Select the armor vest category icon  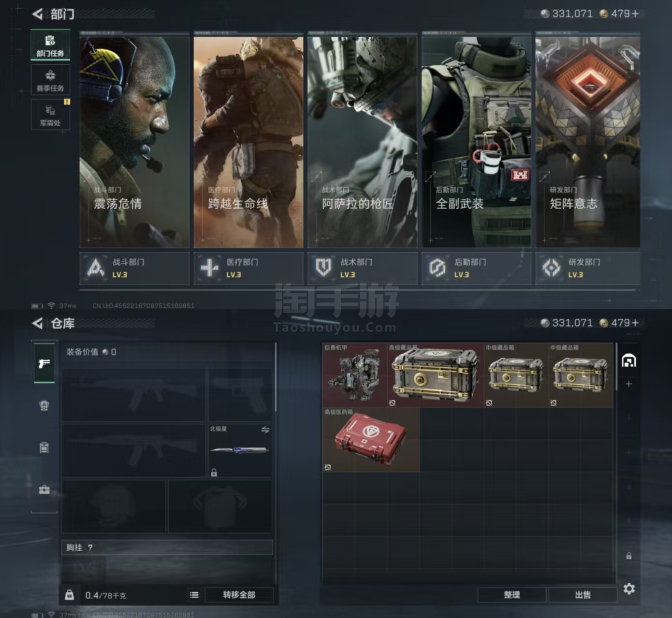click(44, 405)
